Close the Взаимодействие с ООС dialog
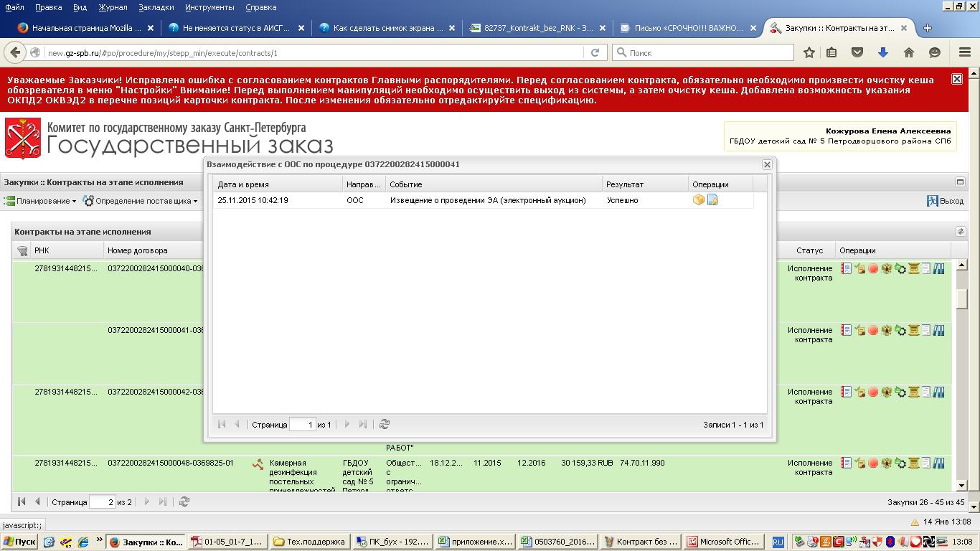This screenshot has height=551, width=980. coord(767,164)
